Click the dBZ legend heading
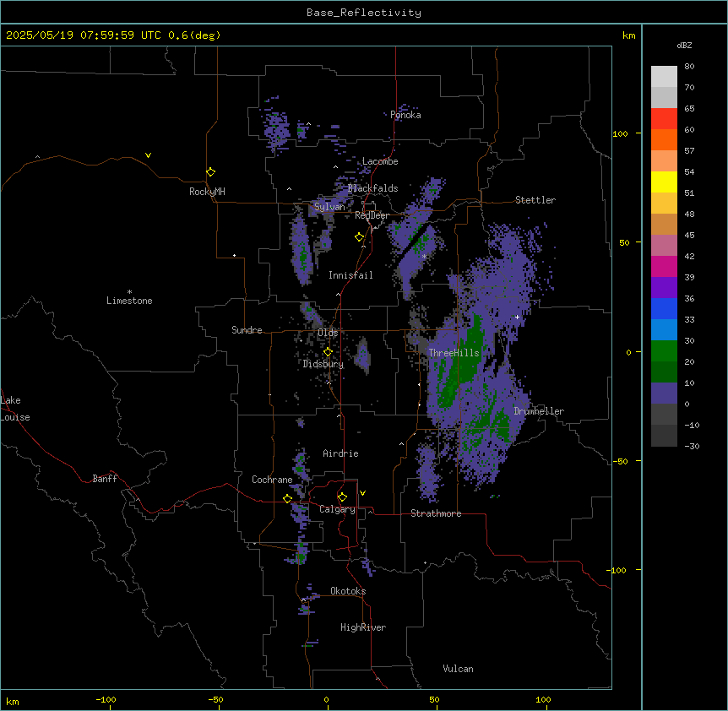Viewport: 728px width, 711px height. coord(684,46)
